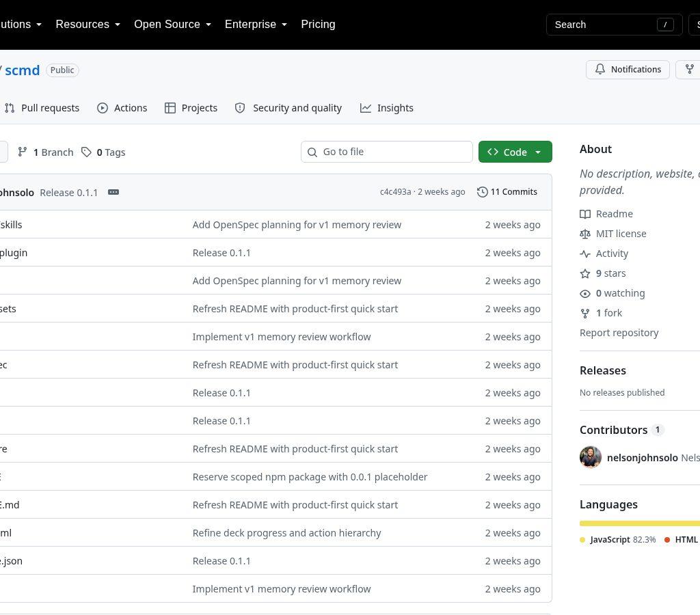The image size is (700, 615).
Task: Click the fork icon button beside Notifications
Action: [689, 70]
